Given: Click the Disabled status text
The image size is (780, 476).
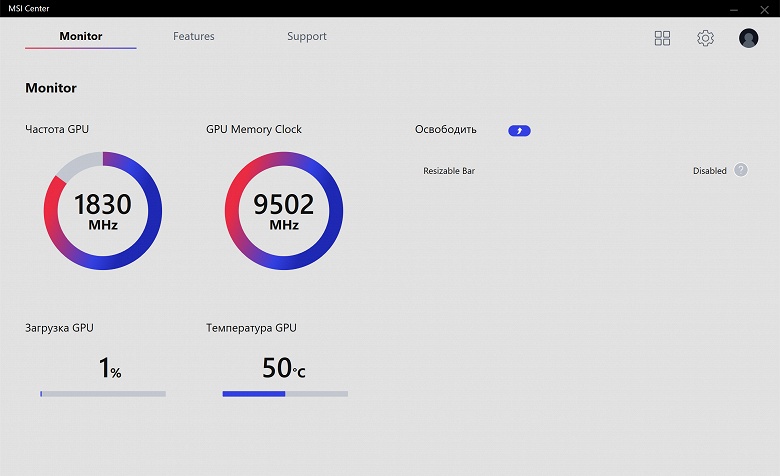Looking at the screenshot, I should coord(710,171).
